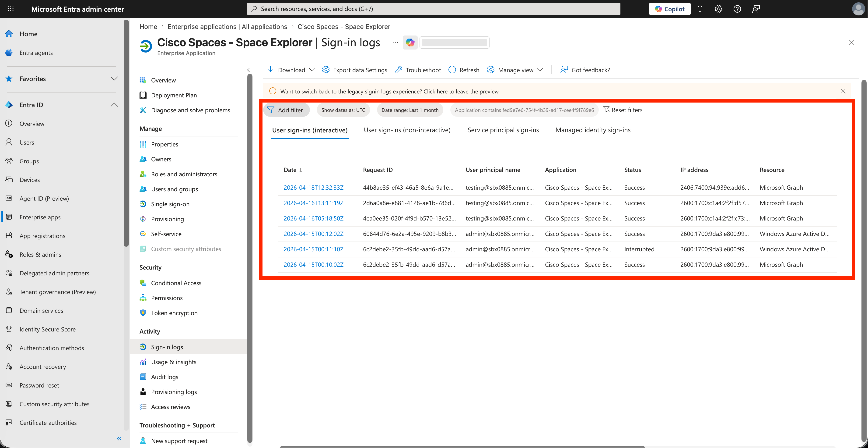Open Enterprise apps sidebar item

[40, 217]
